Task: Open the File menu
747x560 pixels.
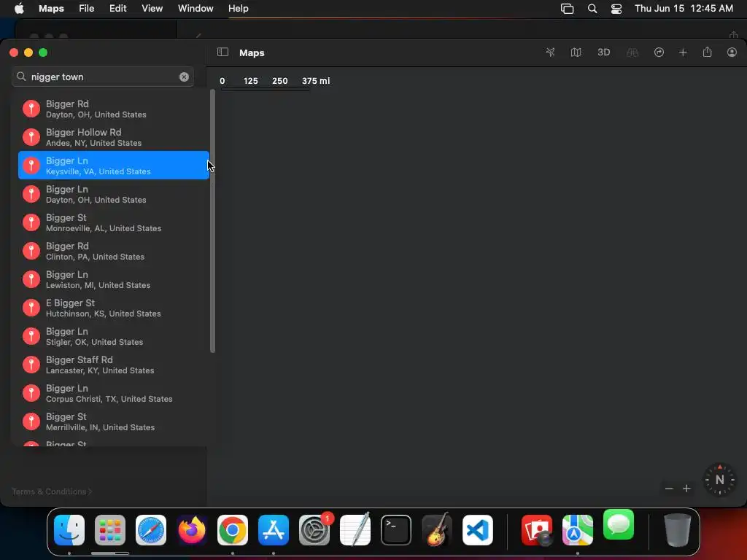Action: pos(86,8)
